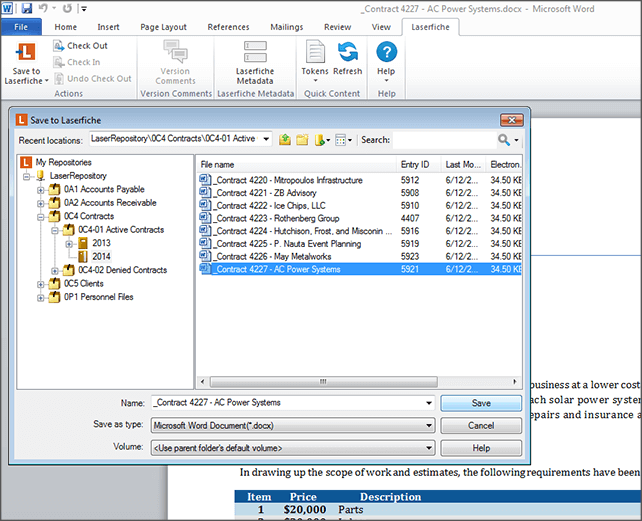The width and height of the screenshot is (642, 521).
Task: Expand the 0C4-02 Denied Contracts node
Action: tap(54, 271)
